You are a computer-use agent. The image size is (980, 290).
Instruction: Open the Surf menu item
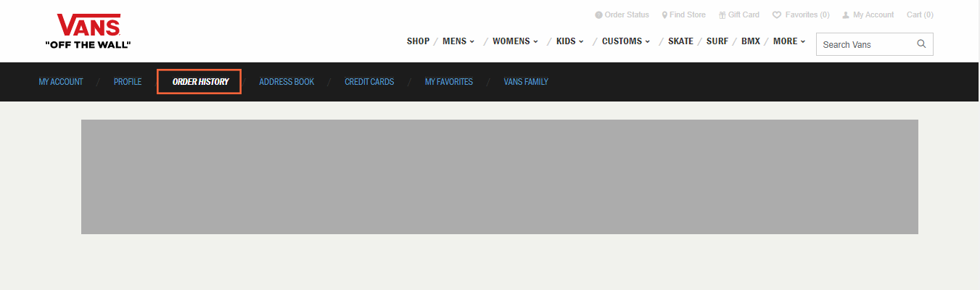point(717,41)
